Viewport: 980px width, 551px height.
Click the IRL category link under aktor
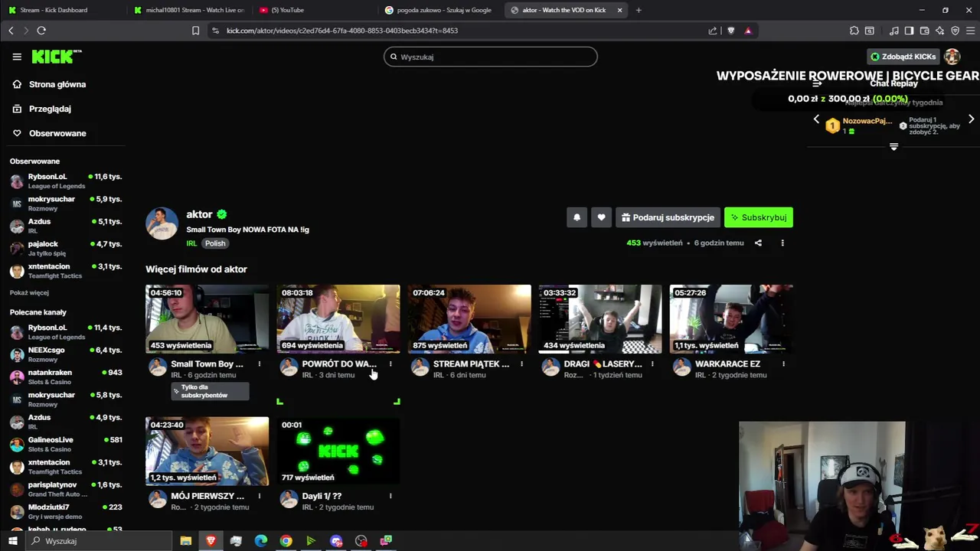pos(191,243)
